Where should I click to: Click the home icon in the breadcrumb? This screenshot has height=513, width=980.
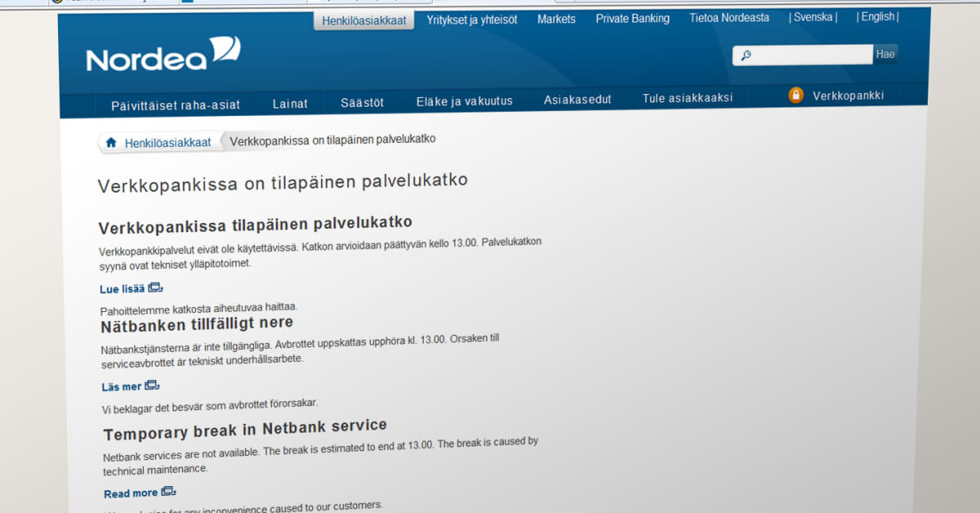(111, 141)
